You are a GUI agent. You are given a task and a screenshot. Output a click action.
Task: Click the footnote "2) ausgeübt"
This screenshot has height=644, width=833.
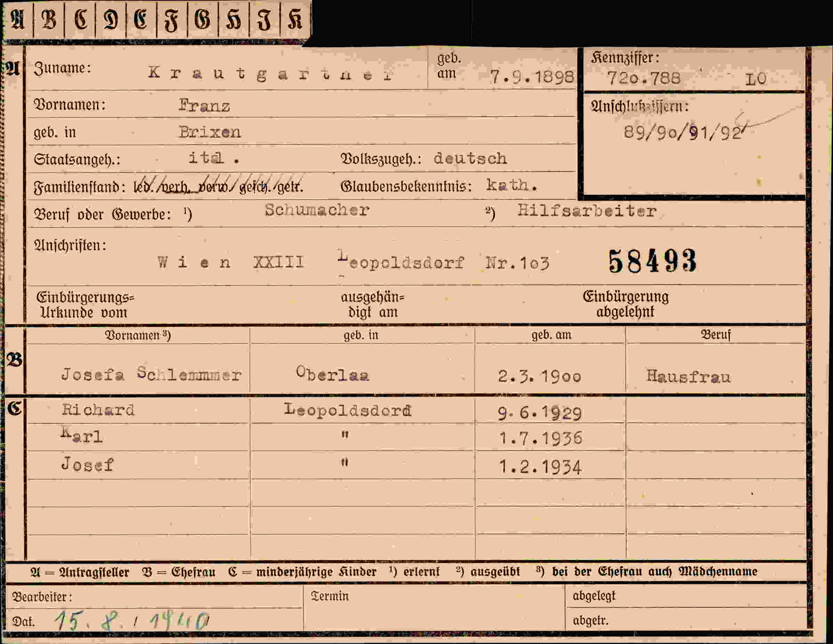487,572
